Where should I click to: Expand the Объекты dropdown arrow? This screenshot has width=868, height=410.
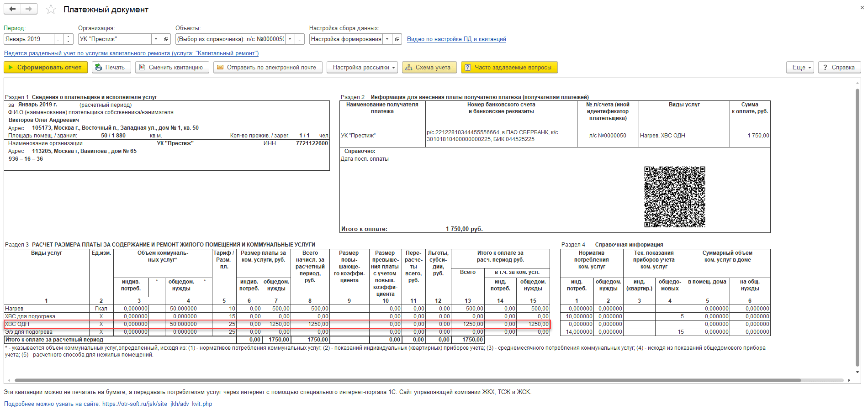click(290, 39)
